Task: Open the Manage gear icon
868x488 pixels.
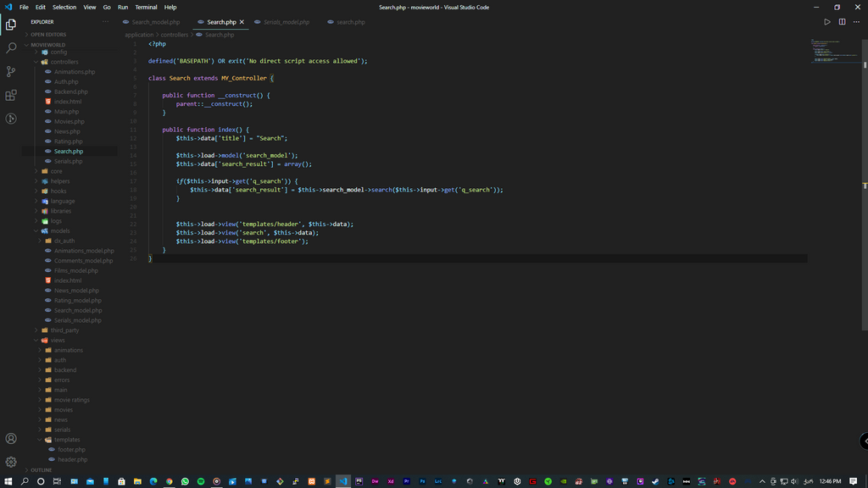Action: [x=10, y=462]
